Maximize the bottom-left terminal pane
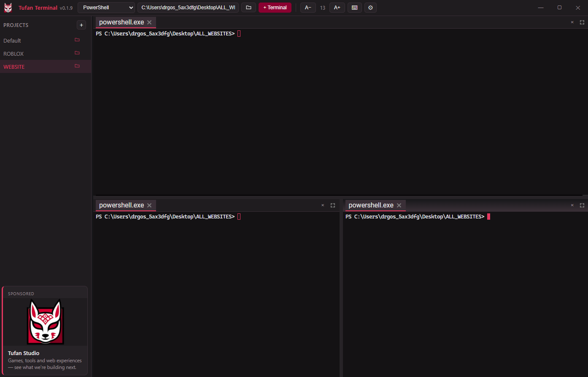This screenshot has height=377, width=588. tap(333, 205)
